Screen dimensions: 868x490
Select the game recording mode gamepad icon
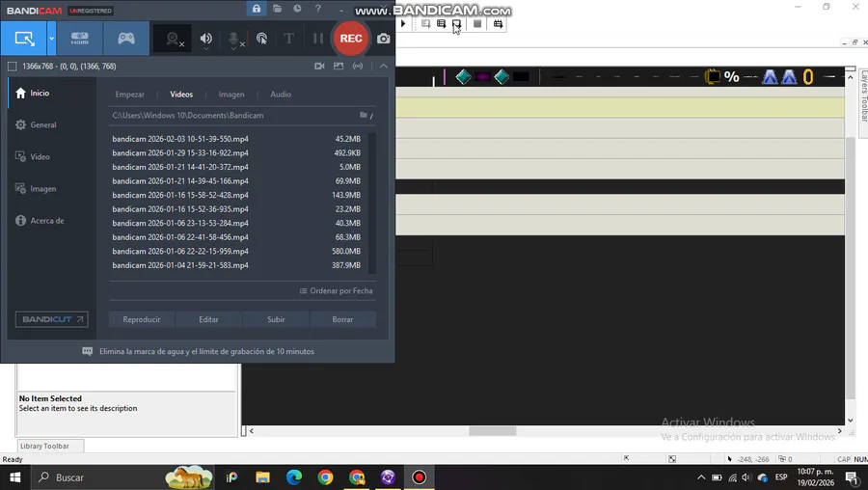126,39
